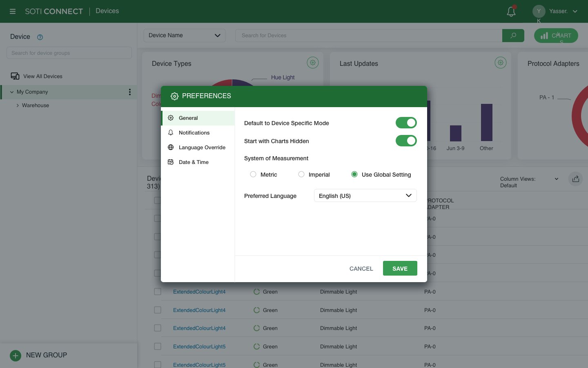
Task: Click the export share icon
Action: [576, 179]
